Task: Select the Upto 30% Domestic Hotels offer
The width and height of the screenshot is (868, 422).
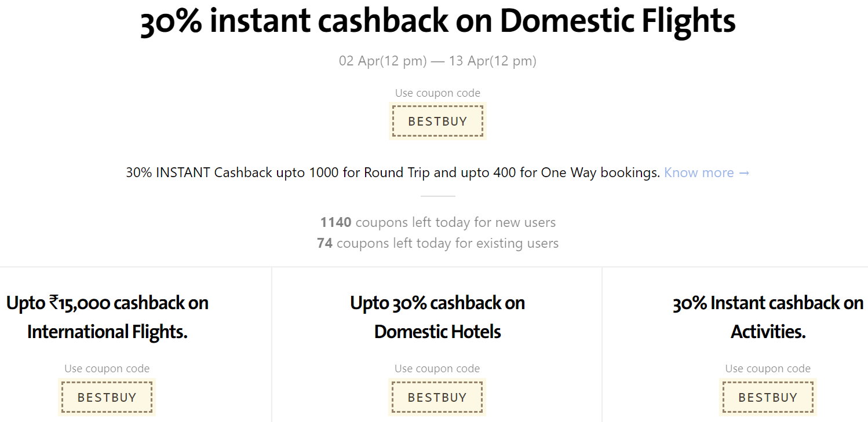Action: tap(437, 317)
